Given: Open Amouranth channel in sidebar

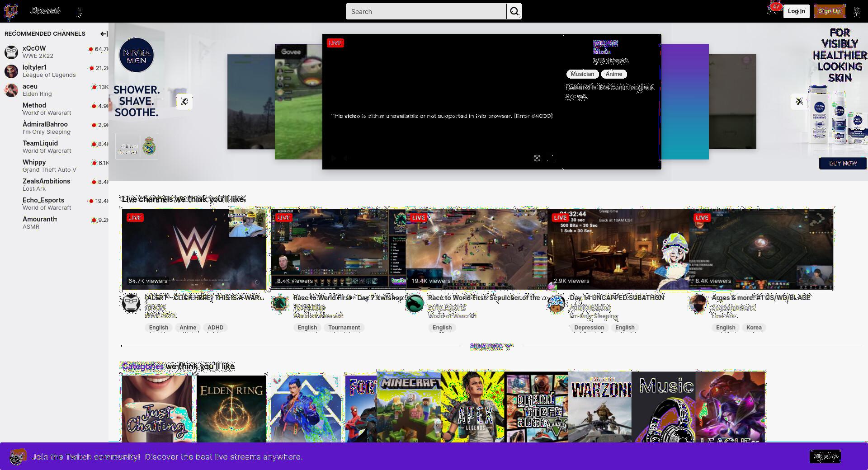Looking at the screenshot, I should click(54, 223).
